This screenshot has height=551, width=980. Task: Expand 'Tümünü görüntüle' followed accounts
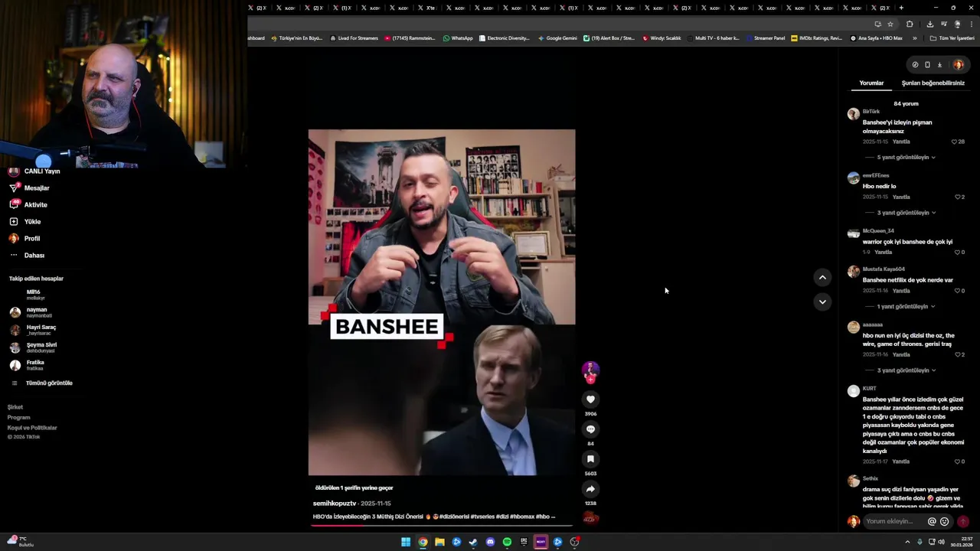click(42, 383)
